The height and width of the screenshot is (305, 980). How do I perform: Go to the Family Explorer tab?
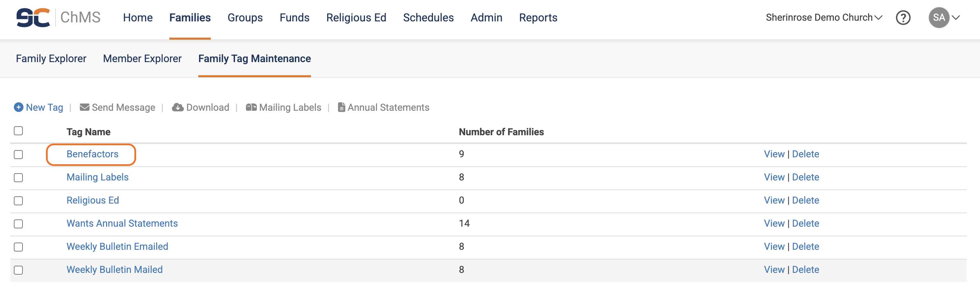[51, 59]
